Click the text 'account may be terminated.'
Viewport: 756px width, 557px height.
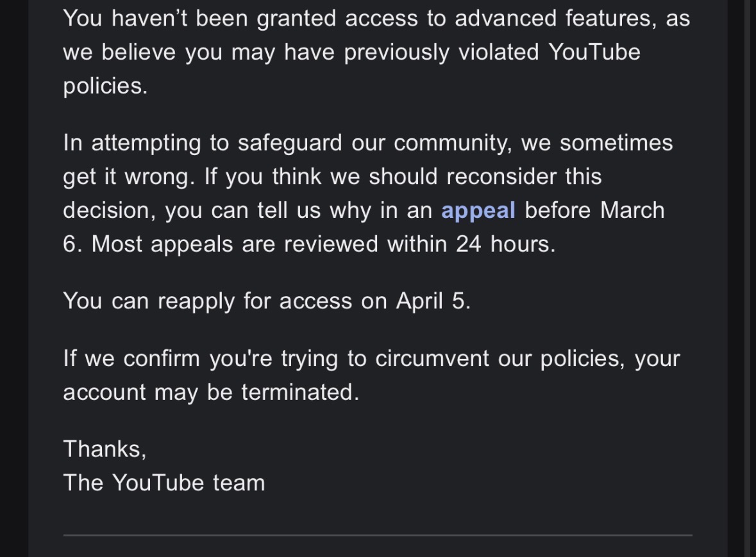[211, 392]
